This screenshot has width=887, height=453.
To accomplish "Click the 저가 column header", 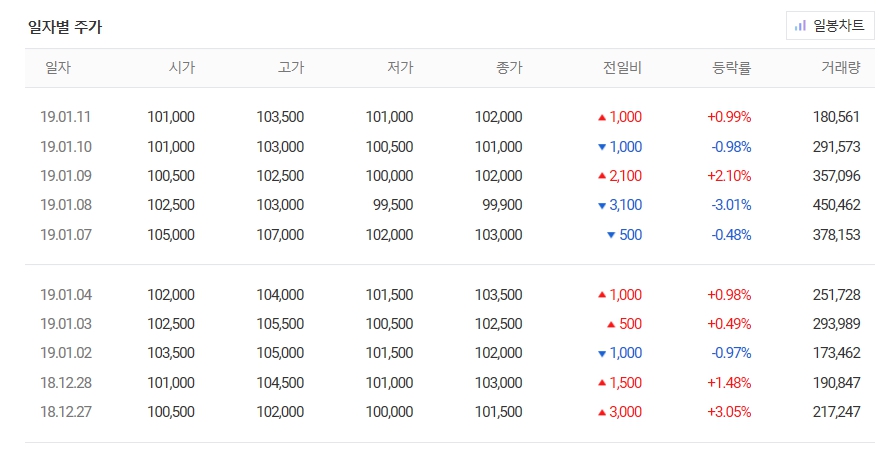I will pos(400,68).
